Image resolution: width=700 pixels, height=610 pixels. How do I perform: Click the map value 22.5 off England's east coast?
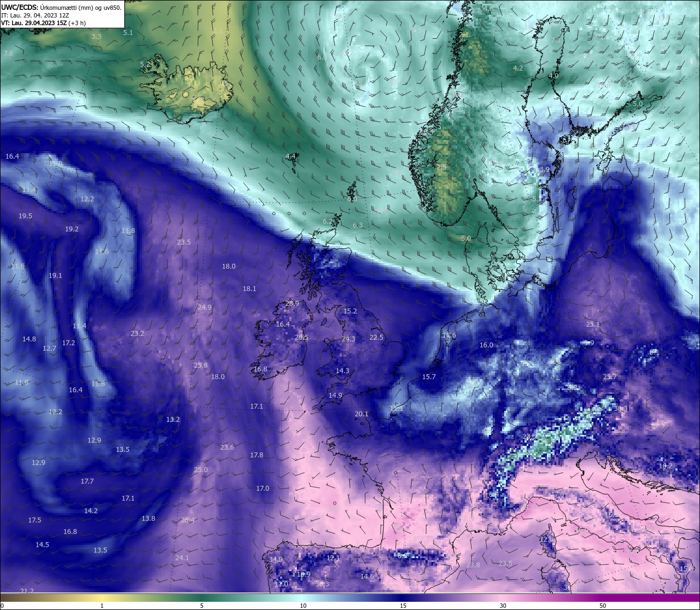click(376, 338)
